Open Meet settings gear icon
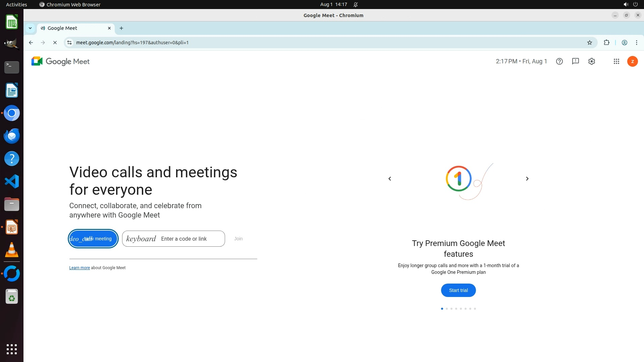The image size is (644, 362). point(592,61)
